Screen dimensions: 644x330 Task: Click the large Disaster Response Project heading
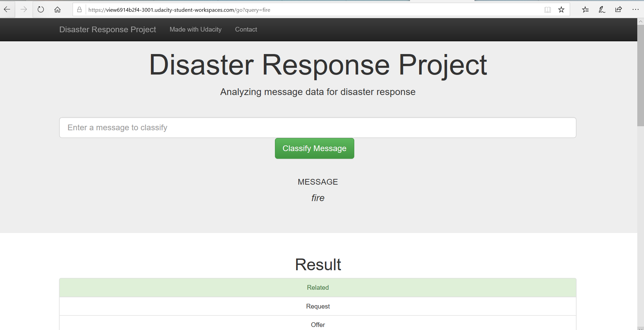pos(318,65)
